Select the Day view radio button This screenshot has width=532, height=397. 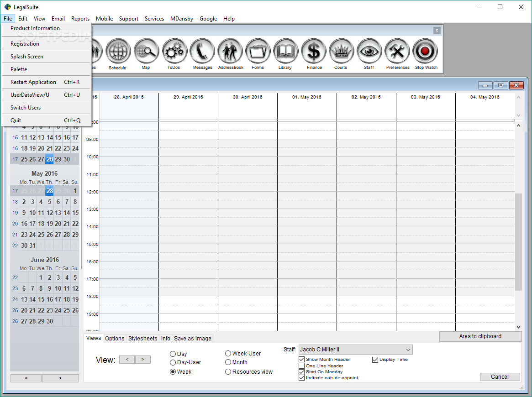click(173, 354)
